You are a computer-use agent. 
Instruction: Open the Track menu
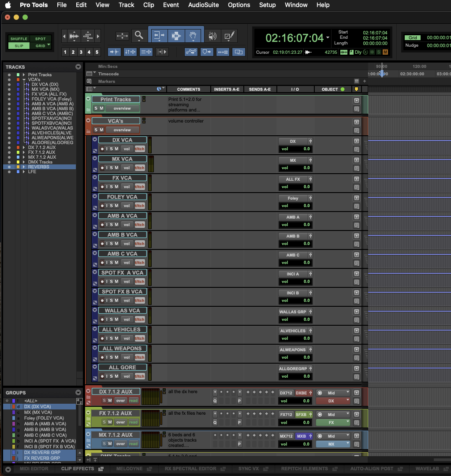point(127,5)
